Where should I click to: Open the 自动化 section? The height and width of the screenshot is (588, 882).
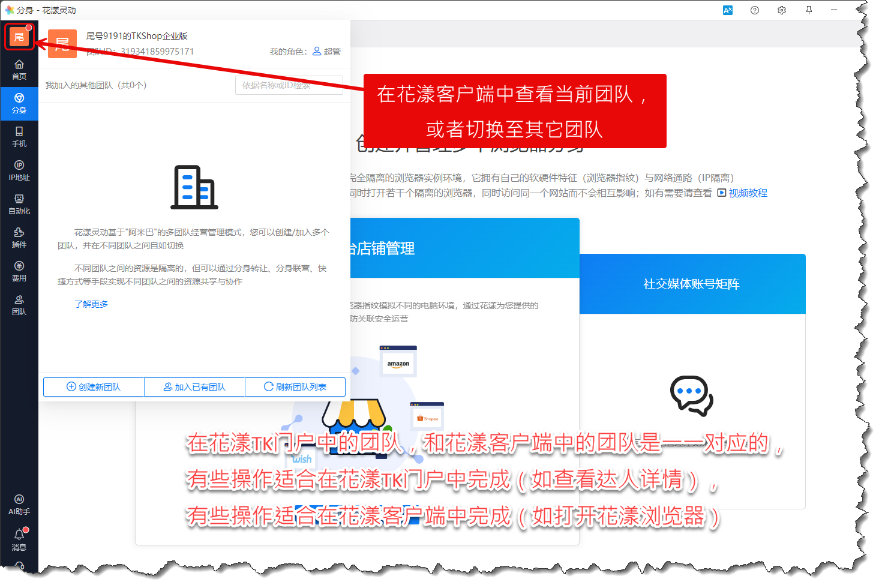tap(19, 205)
